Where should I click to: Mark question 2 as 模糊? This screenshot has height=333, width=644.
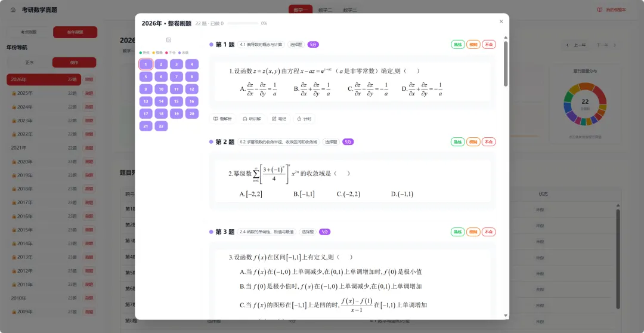pos(473,142)
